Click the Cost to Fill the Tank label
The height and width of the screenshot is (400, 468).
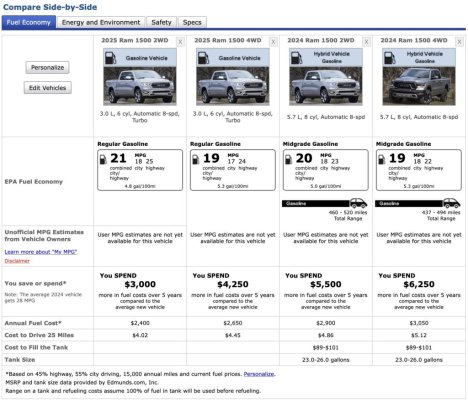(36, 347)
